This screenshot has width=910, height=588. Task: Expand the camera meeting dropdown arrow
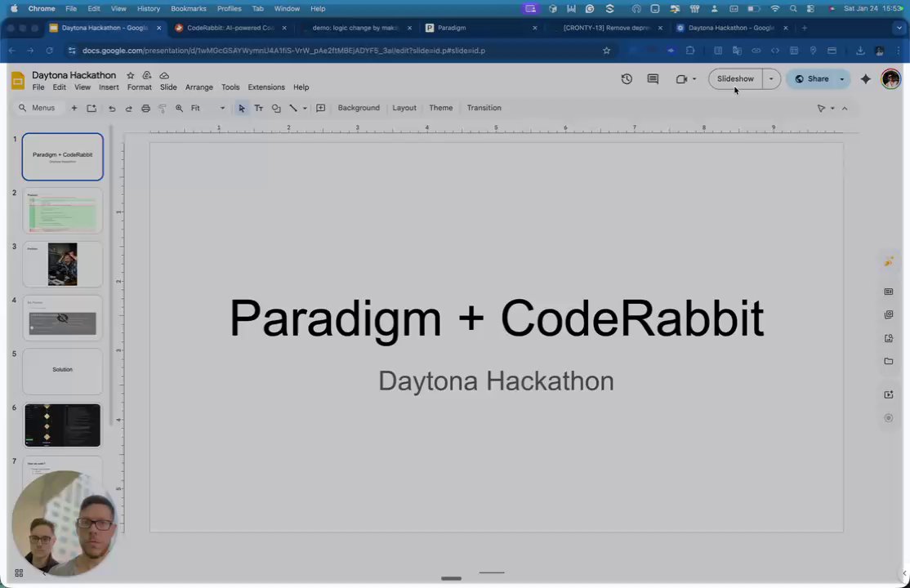(694, 79)
